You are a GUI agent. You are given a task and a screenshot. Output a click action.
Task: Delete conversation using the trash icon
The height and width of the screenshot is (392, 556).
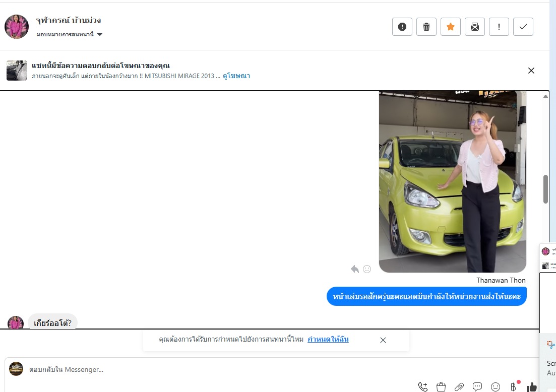[426, 27]
